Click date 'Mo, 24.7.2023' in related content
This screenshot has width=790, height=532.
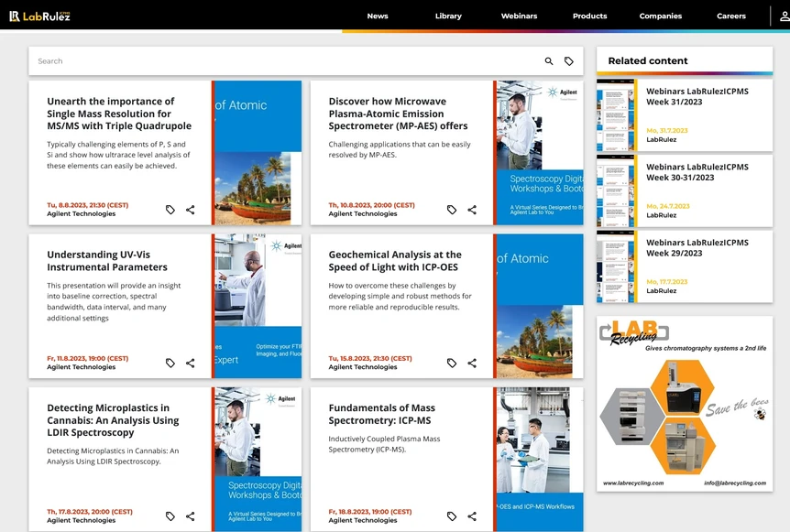668,206
